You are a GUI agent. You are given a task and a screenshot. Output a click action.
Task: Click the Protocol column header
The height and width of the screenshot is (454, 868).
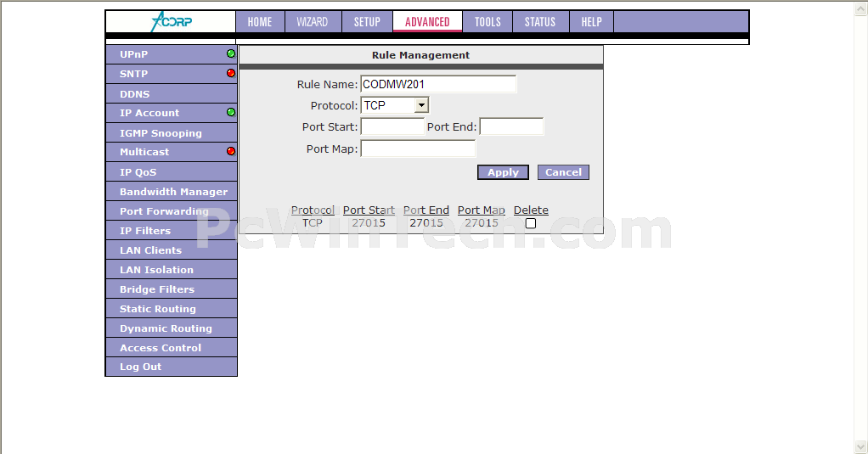click(313, 210)
